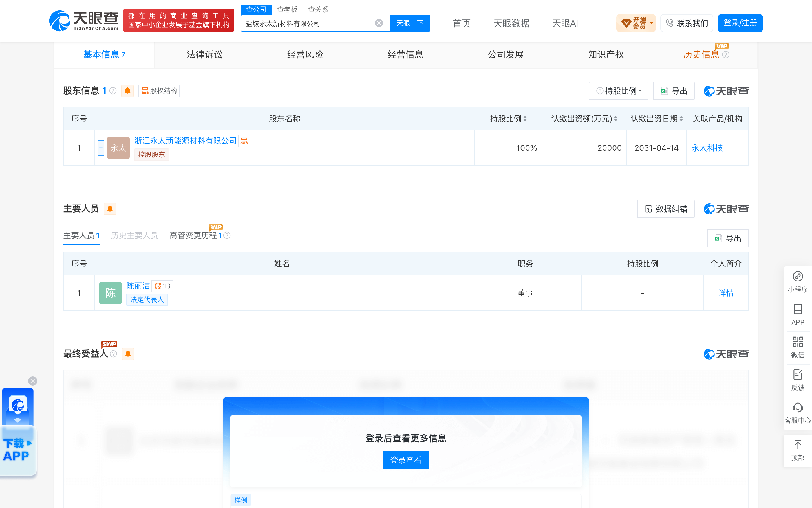812x508 pixels.
Task: Select 主要人员 sub-tab
Action: pos(81,236)
